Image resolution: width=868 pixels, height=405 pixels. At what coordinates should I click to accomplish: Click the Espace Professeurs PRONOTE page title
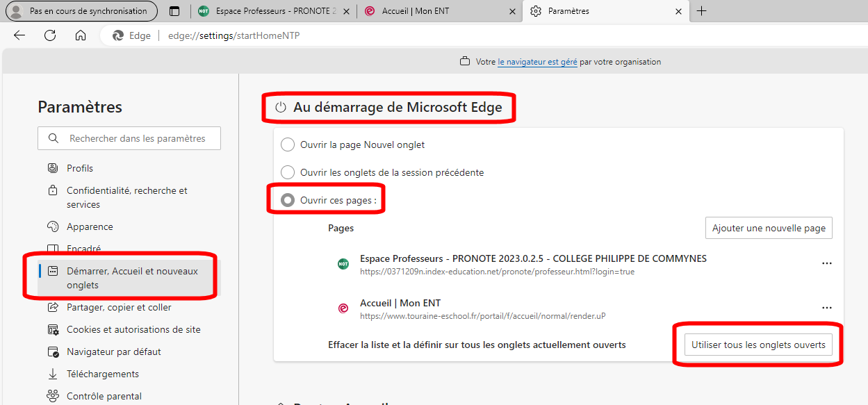(533, 258)
